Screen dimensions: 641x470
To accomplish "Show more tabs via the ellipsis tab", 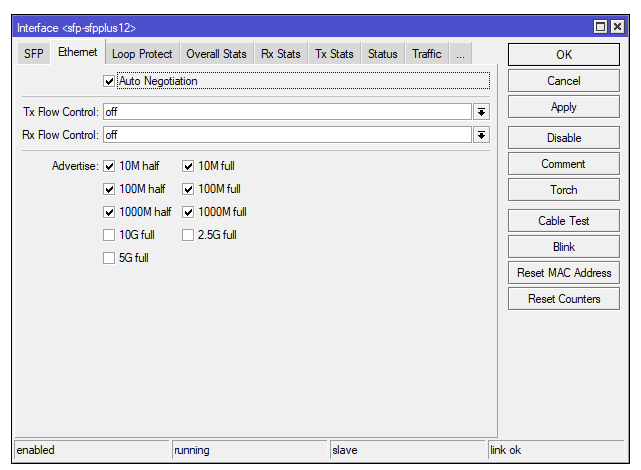I will pyautogui.click(x=460, y=54).
